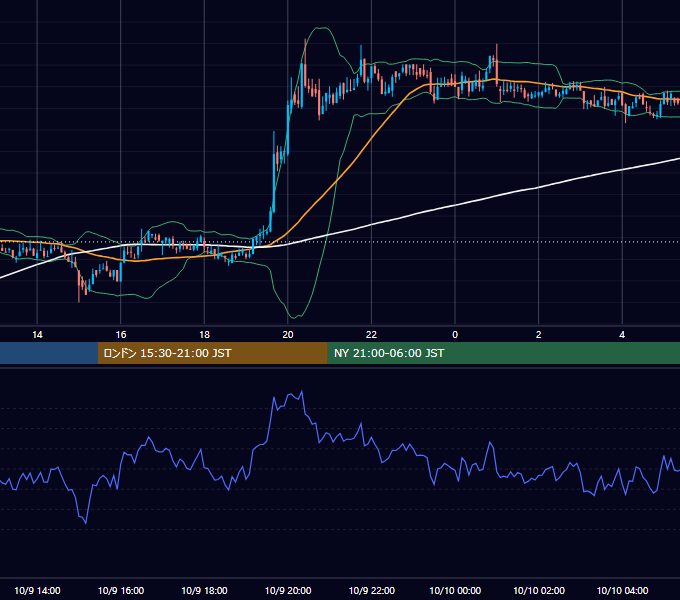Viewport: 680px width, 600px height.
Task: Select the NY 21:00-06:00 JST session bar
Action: pyautogui.click(x=503, y=353)
